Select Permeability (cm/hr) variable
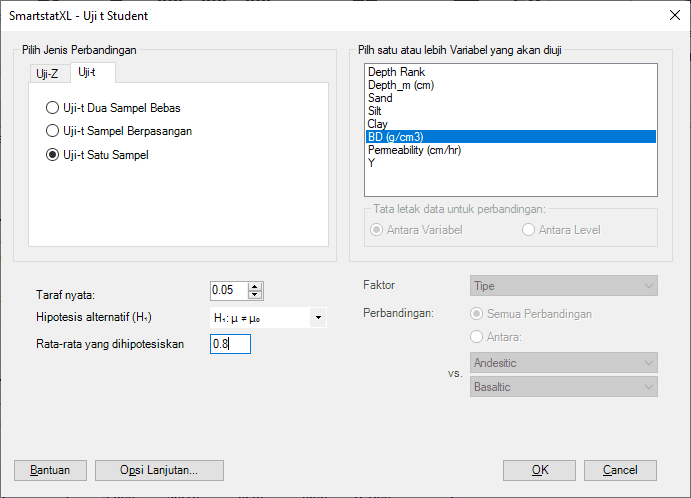Image resolution: width=691 pixels, height=498 pixels. point(413,150)
